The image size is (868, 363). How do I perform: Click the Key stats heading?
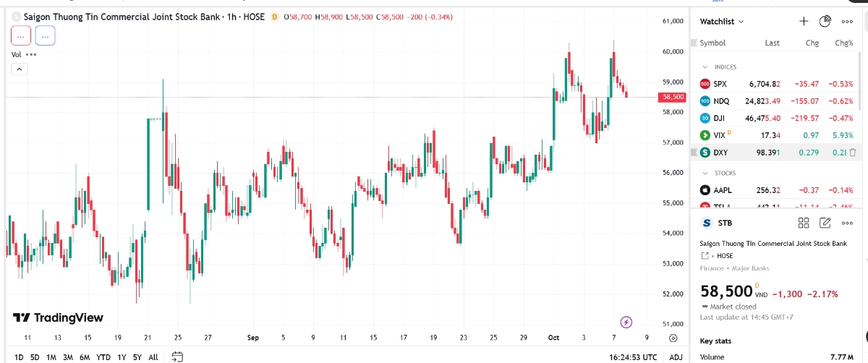[715, 341]
